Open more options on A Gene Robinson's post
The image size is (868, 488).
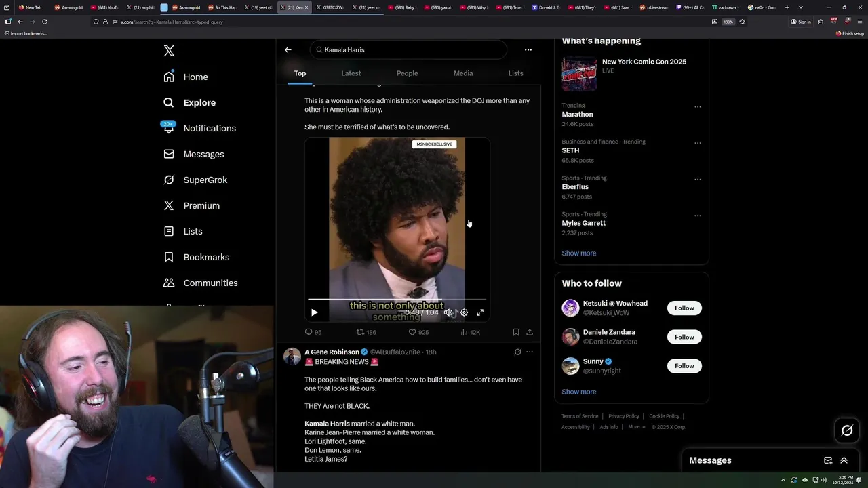[x=530, y=352]
